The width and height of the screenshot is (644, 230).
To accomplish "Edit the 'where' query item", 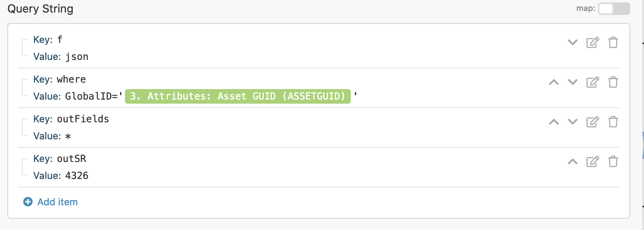I will click(592, 82).
